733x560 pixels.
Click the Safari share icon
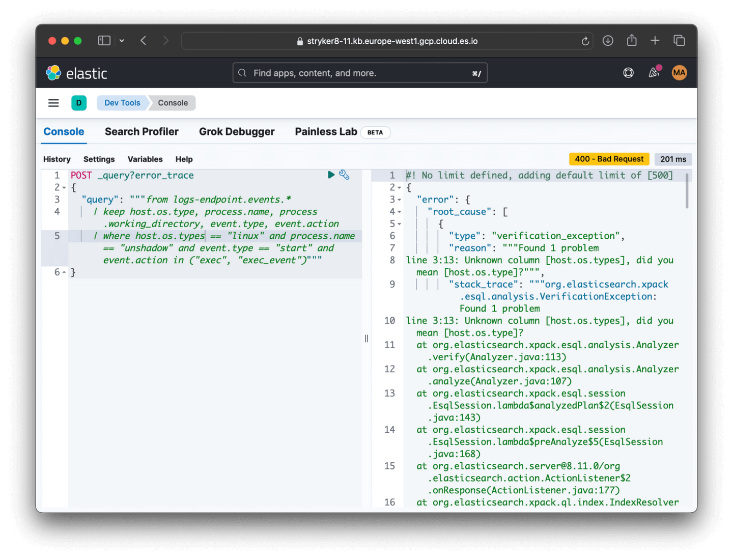[x=632, y=41]
